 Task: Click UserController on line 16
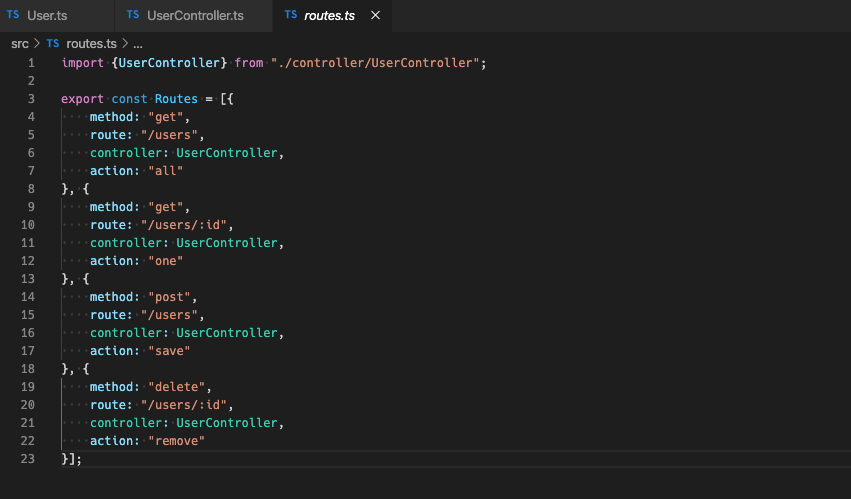coord(227,333)
